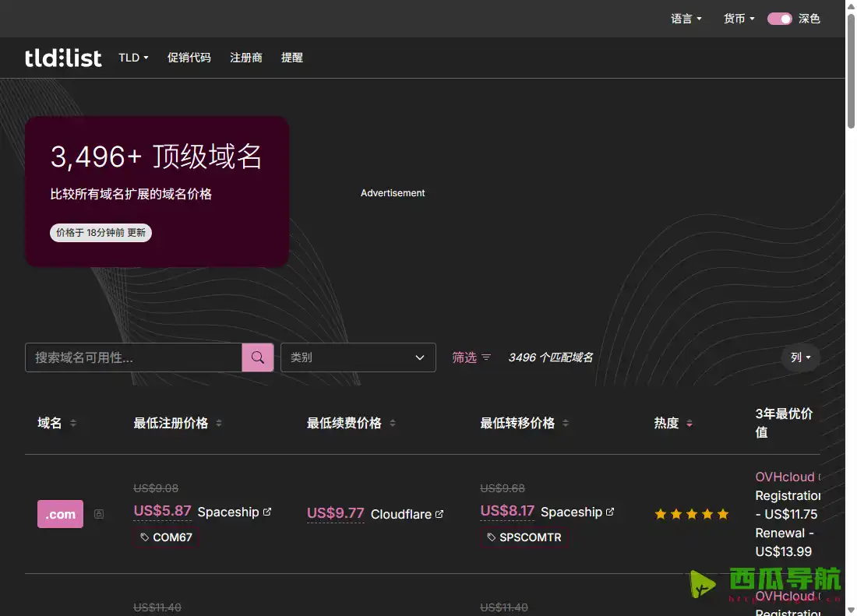Click the struck-through US$9.08 price
Screen dimensions: 857x616
pyautogui.click(x=156, y=488)
